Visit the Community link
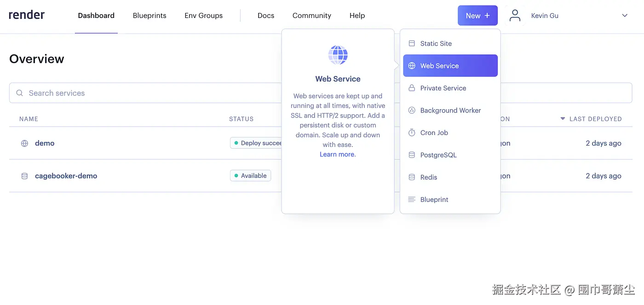 [312, 16]
